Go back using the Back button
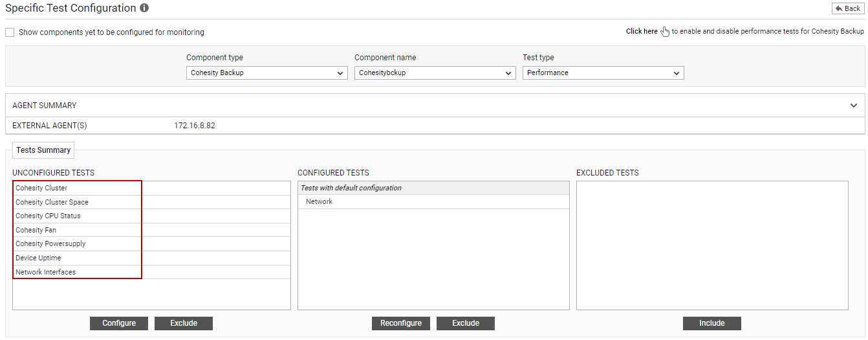 848,8
